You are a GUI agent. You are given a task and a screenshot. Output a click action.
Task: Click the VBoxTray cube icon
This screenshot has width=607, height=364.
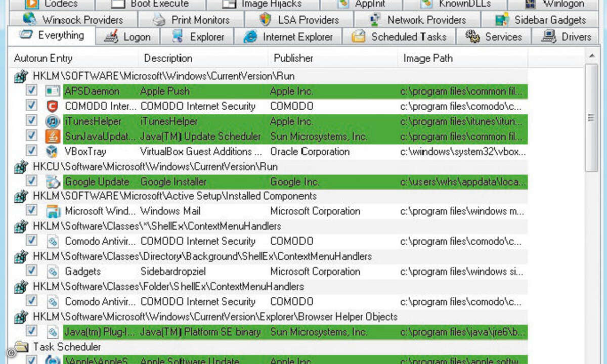click(x=52, y=152)
